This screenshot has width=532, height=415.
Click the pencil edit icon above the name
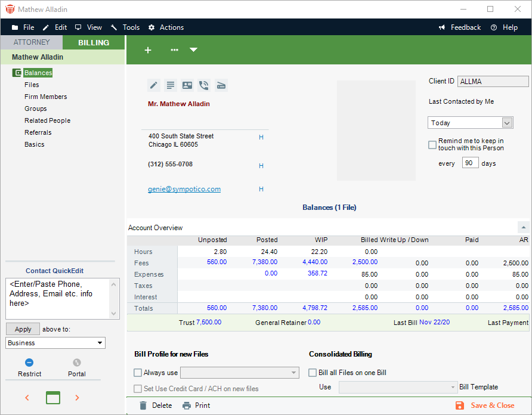154,85
